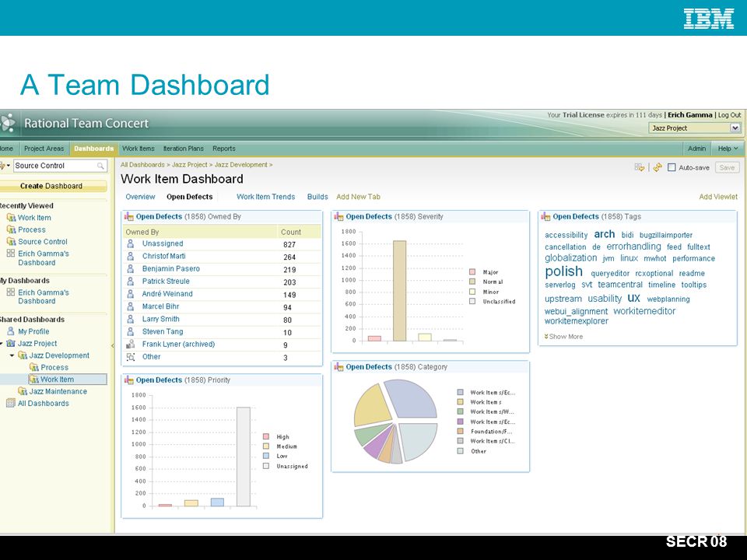The image size is (747, 560).
Task: Click the user icon beside Larry Smith
Action: (x=131, y=319)
